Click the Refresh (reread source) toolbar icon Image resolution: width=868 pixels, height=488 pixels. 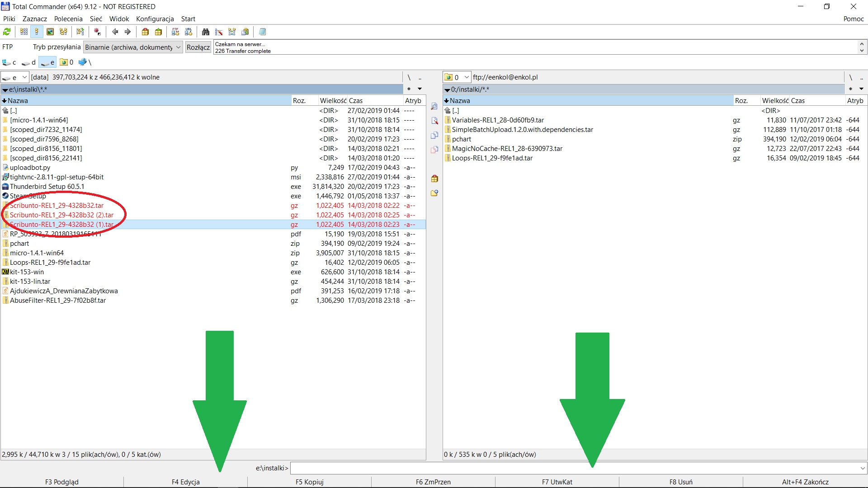[7, 32]
